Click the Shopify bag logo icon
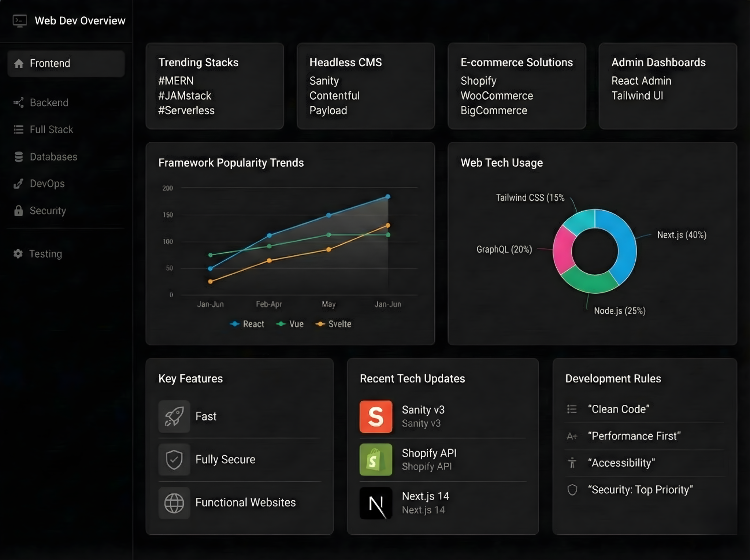Viewport: 750px width, 560px height. [x=376, y=460]
